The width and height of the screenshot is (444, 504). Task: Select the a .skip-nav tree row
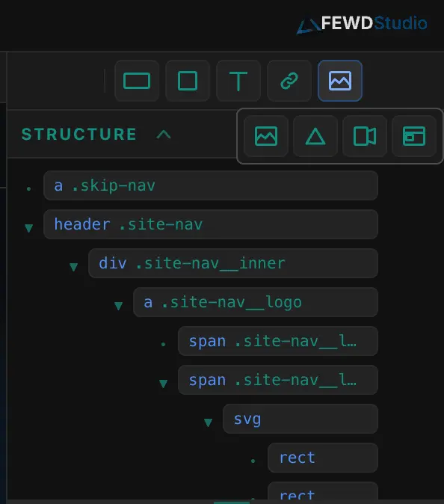point(211,185)
